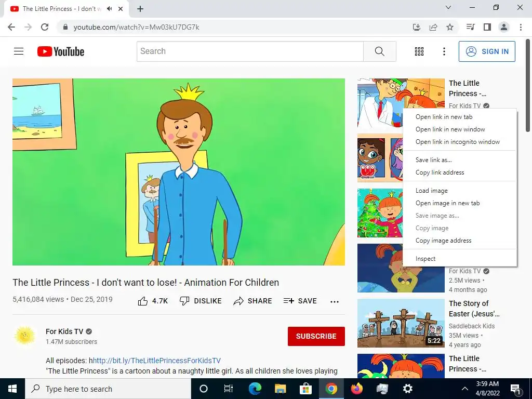The height and width of the screenshot is (399, 532).
Task: Open the For Kids TV channel name
Action: coord(64,331)
